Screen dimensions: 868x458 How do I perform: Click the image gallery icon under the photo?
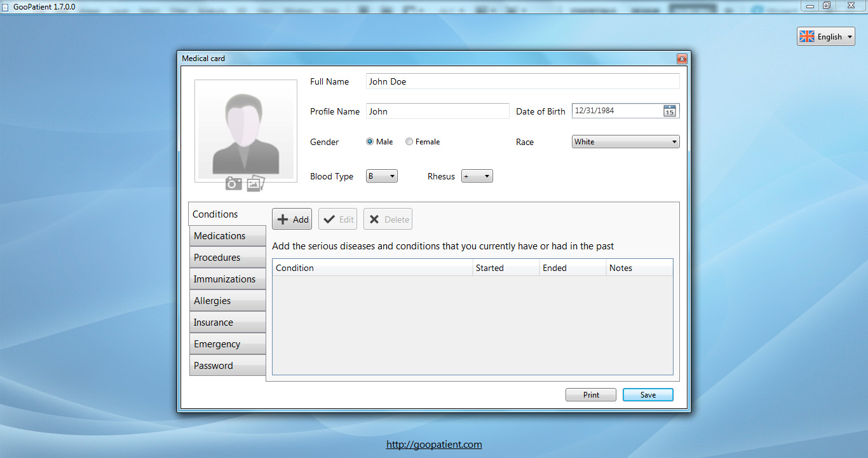point(255,183)
